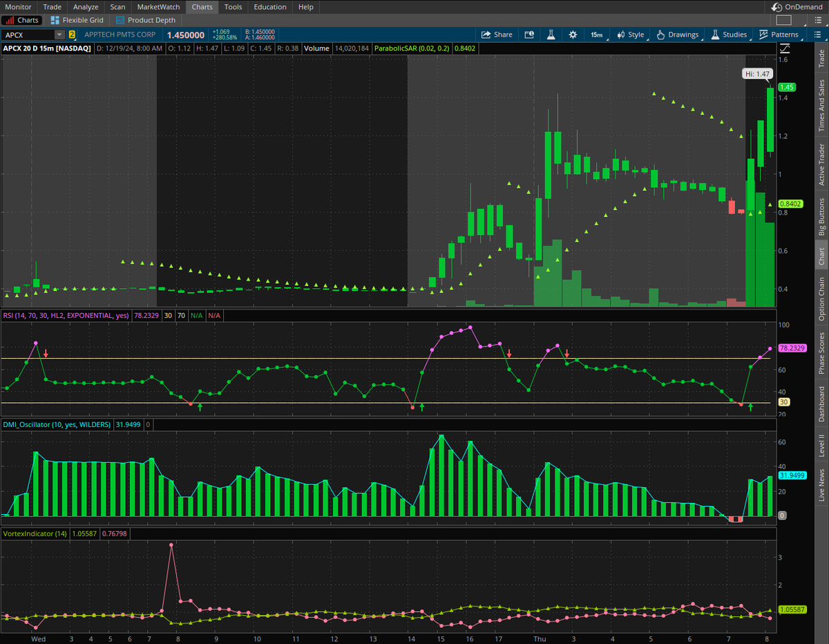Open the Active Trader side tab
The width and height of the screenshot is (829, 644).
click(x=821, y=164)
